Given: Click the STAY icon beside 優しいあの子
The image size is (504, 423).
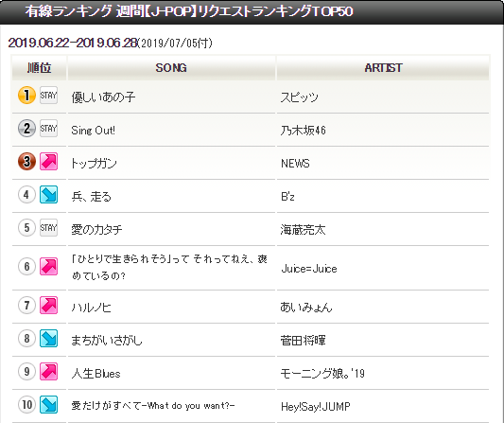Looking at the screenshot, I should click(48, 96).
